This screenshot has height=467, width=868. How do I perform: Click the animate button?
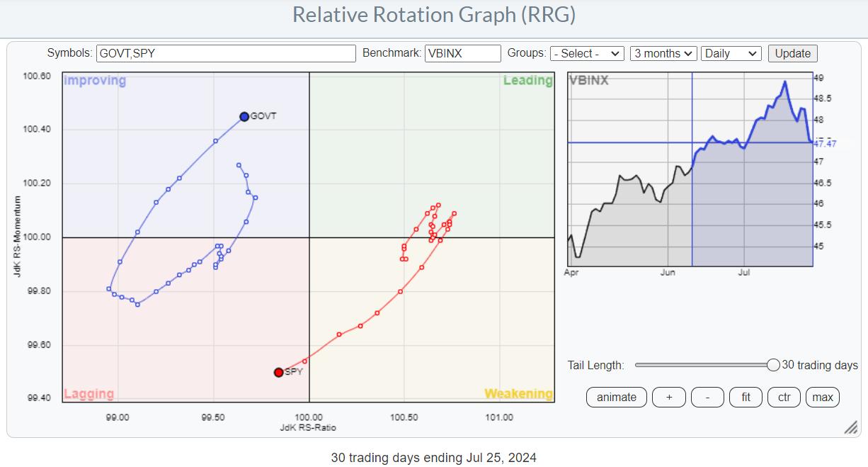[x=616, y=398]
